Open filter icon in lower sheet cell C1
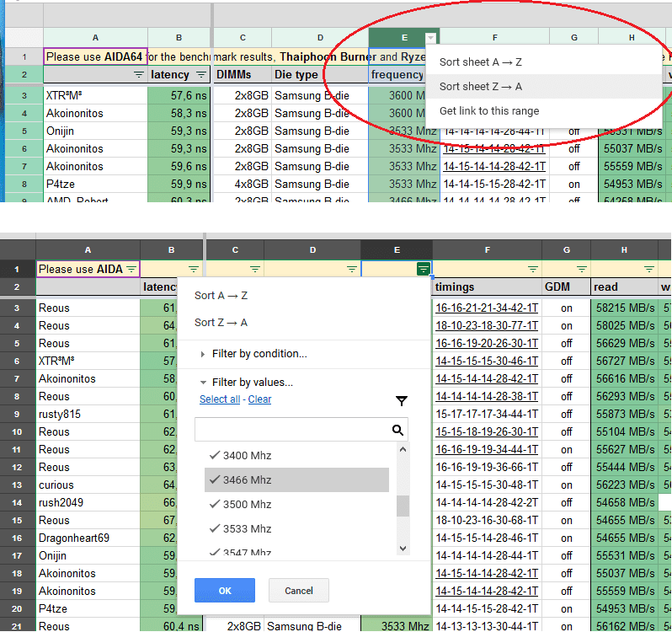The height and width of the screenshot is (632, 672). coord(255,270)
